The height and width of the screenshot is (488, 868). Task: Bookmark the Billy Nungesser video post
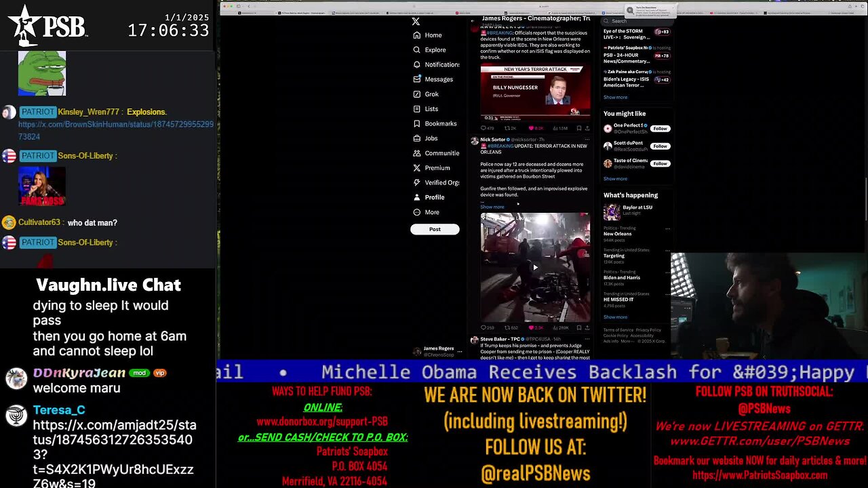click(579, 128)
